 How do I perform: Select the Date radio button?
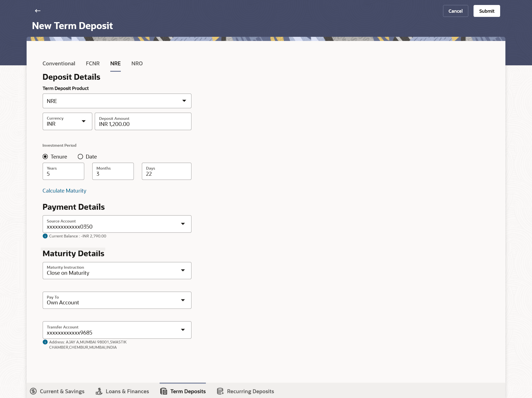point(80,157)
